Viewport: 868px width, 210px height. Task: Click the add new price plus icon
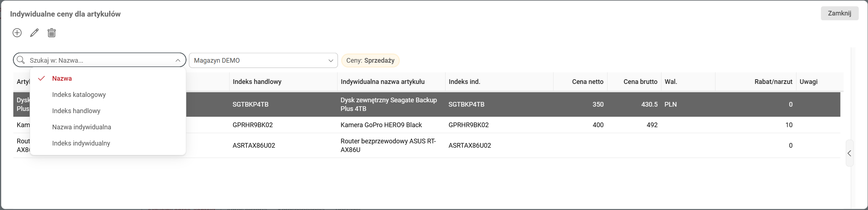tap(17, 33)
